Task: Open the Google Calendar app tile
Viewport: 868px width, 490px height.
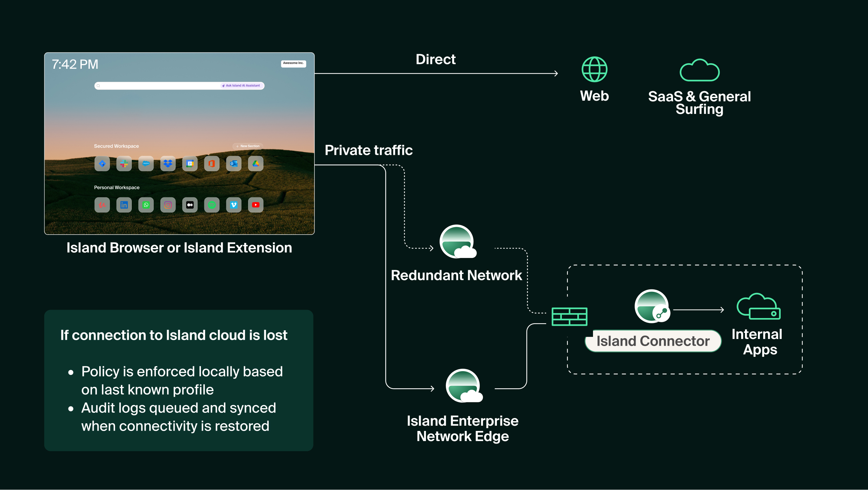Action: pos(190,164)
